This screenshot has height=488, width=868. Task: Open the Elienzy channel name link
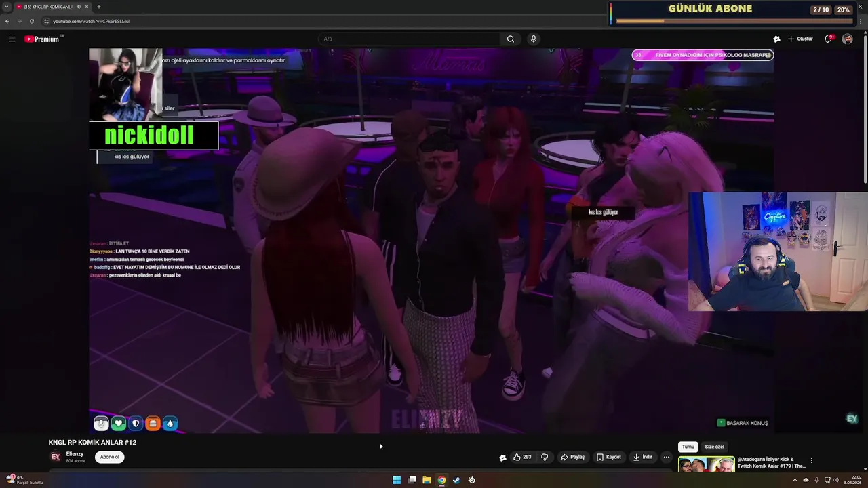click(x=75, y=454)
